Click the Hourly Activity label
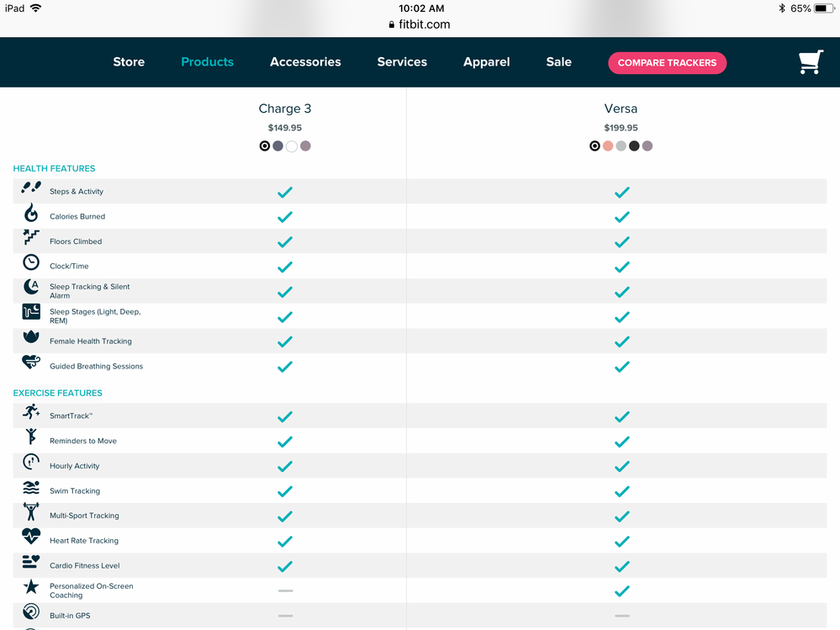The image size is (840, 630). pyautogui.click(x=75, y=466)
